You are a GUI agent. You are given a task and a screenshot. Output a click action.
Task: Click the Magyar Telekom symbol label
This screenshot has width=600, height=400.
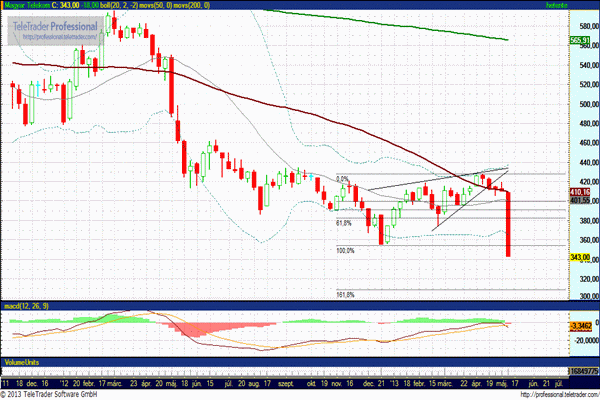coord(27,5)
